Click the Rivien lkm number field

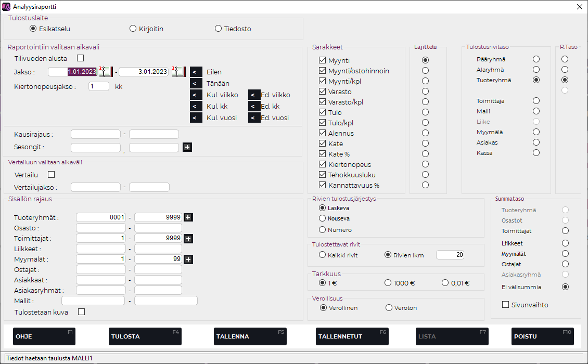[450, 255]
